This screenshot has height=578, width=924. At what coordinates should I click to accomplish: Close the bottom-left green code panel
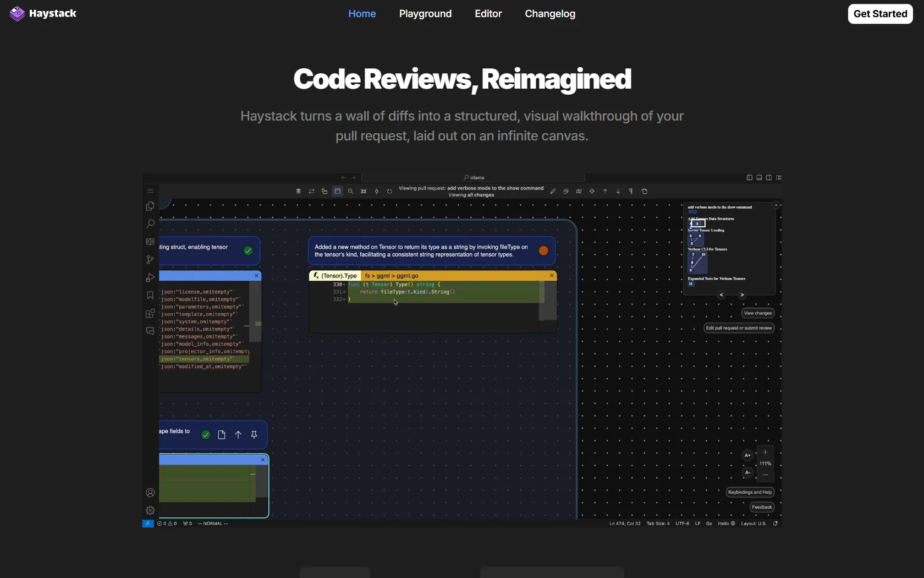tap(263, 460)
